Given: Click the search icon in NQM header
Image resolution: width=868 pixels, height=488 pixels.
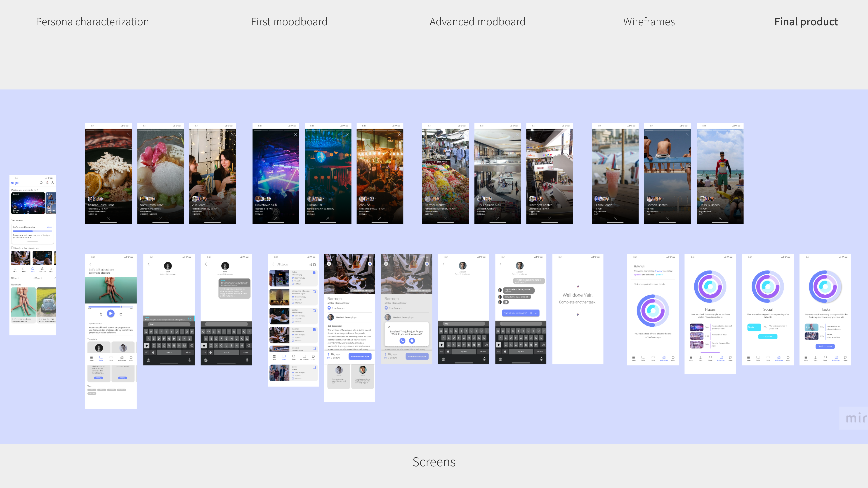Looking at the screenshot, I should pos(41,183).
